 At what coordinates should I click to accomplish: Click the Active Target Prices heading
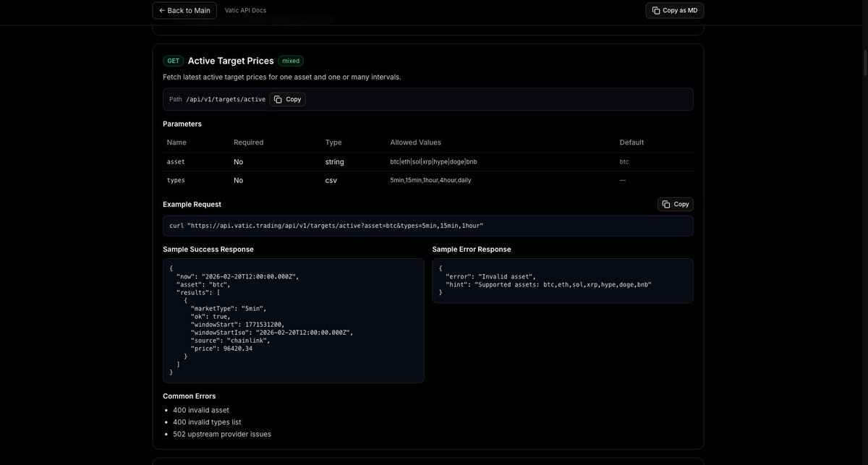coord(231,60)
